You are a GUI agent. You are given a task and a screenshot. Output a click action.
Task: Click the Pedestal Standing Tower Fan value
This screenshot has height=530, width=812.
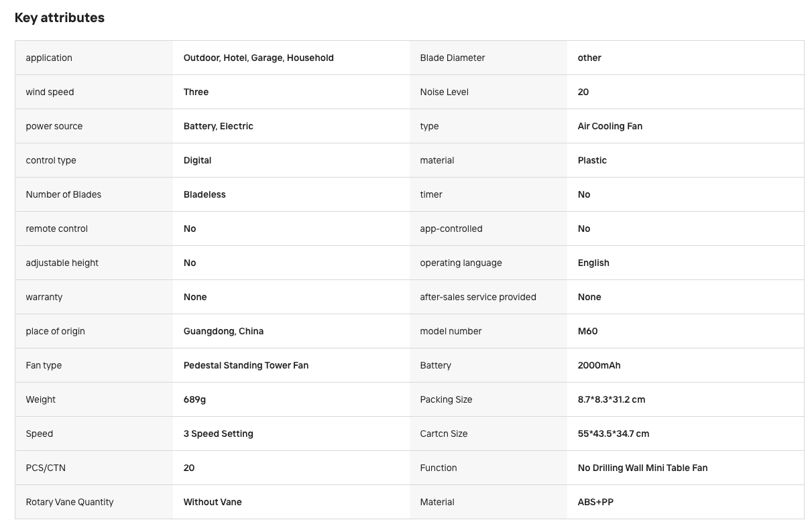[246, 365]
